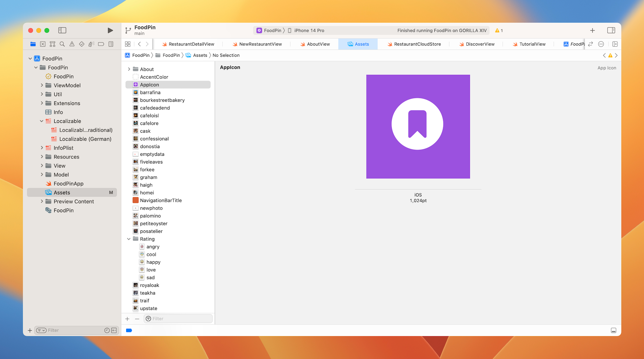Collapse the Rating folder in the asset list
This screenshot has width=644, height=359.
pos(128,239)
